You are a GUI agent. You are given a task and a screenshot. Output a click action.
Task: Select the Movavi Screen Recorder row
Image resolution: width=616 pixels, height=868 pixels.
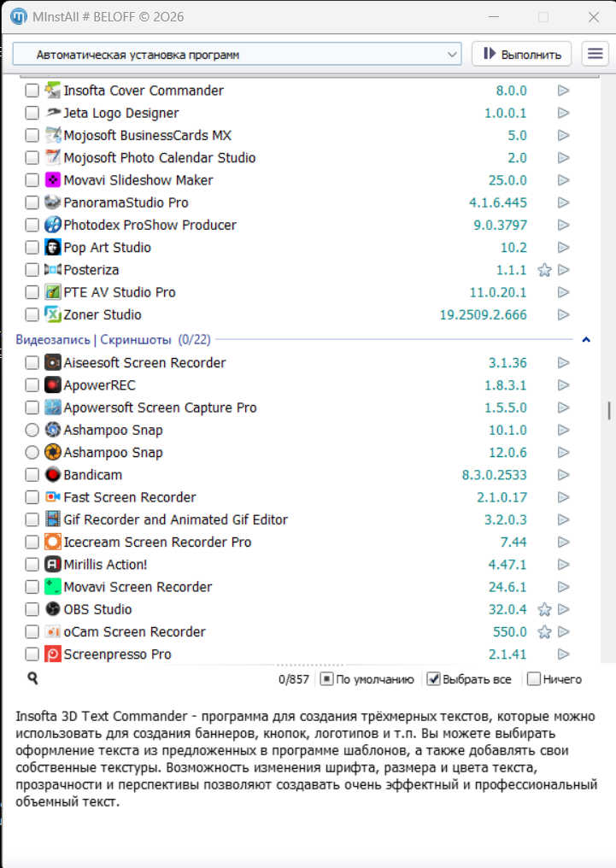pyautogui.click(x=299, y=587)
